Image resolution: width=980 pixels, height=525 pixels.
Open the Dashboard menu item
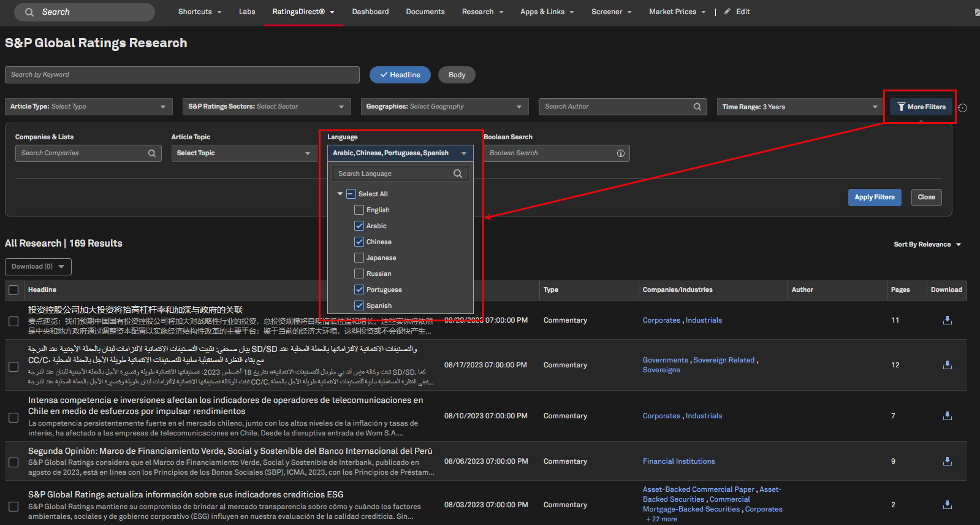click(x=370, y=12)
